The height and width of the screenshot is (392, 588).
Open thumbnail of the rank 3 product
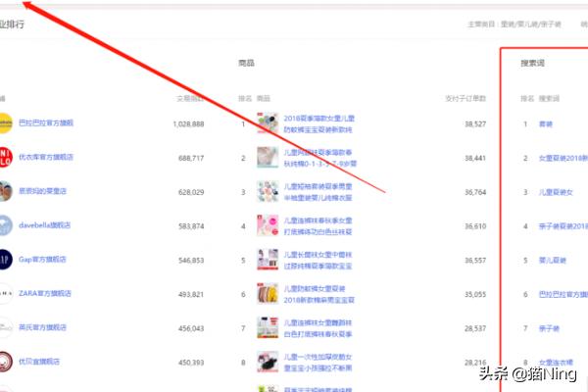(x=268, y=191)
